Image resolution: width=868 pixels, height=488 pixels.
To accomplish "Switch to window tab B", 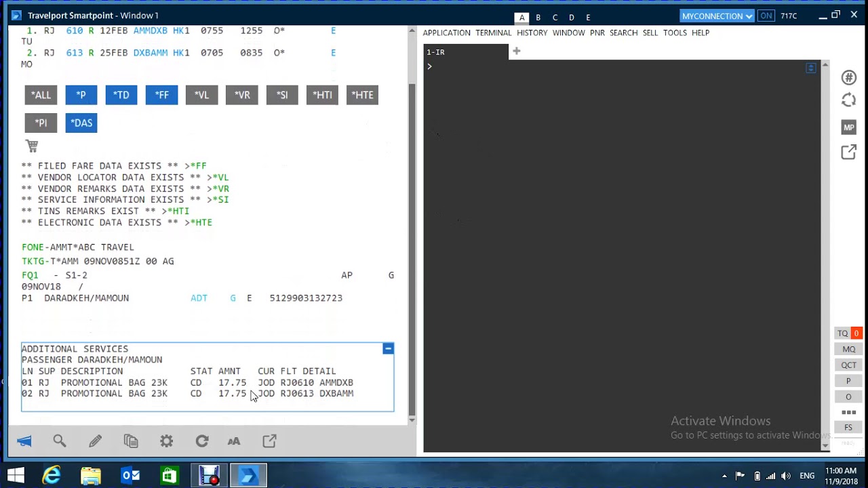I will [x=538, y=18].
